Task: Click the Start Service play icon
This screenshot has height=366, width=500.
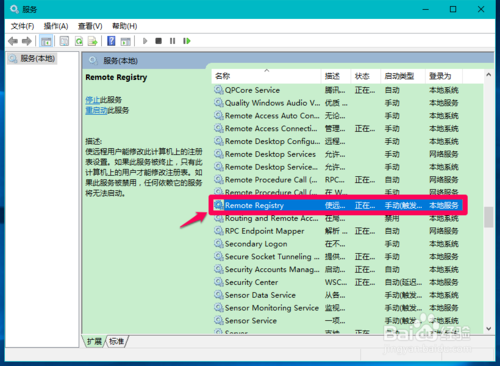Action: pyautogui.click(x=145, y=41)
